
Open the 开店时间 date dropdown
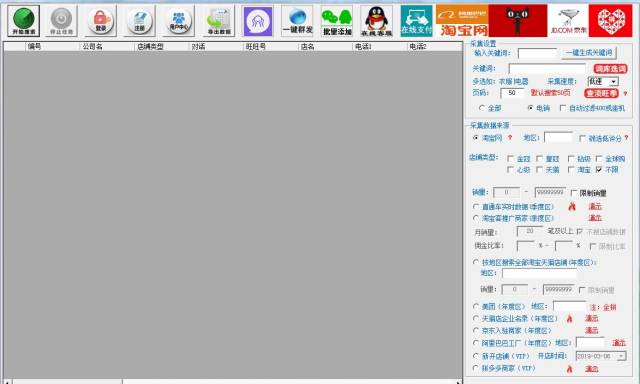(621, 356)
